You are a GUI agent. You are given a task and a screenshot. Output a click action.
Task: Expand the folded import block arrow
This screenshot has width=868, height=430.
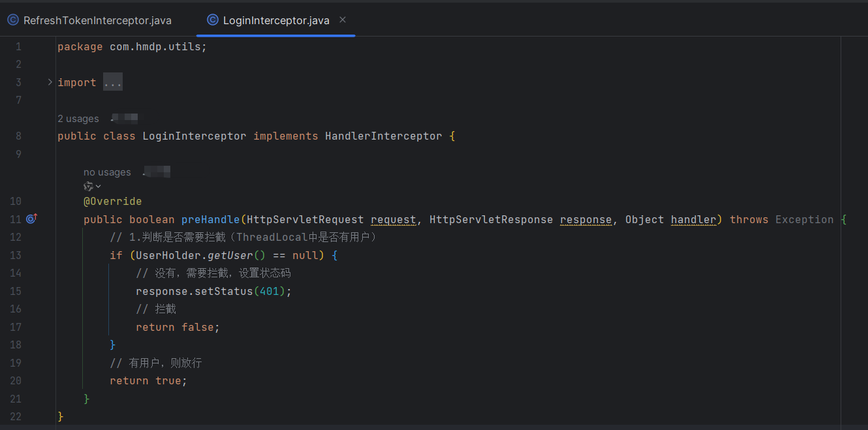50,82
